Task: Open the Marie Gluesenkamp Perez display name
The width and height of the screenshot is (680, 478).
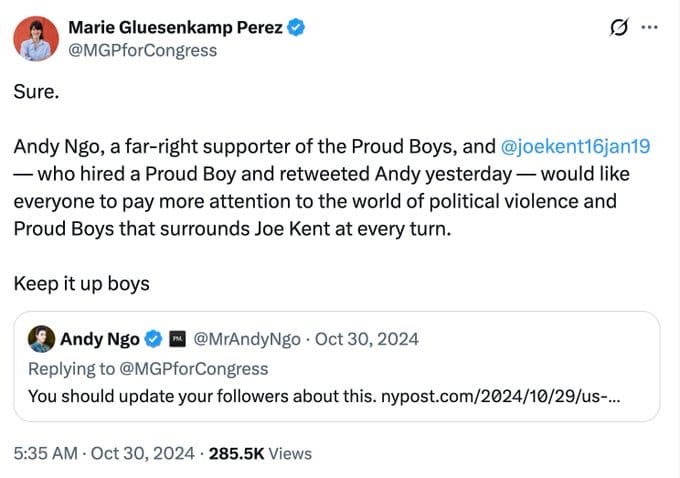Action: [x=173, y=28]
